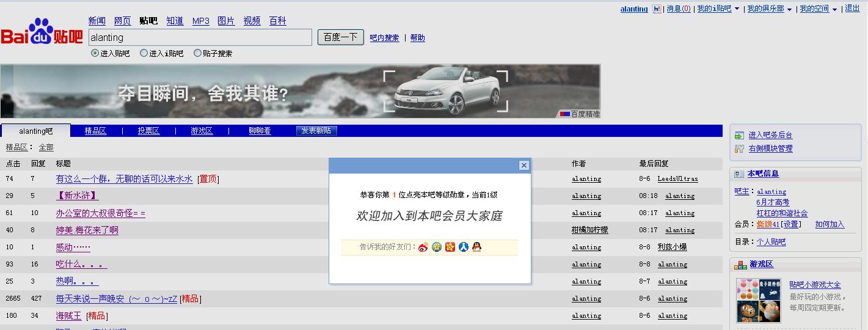Image resolution: width=868 pixels, height=330 pixels.
Task: Open the 热啊。。。 thread
Action: pyautogui.click(x=77, y=282)
